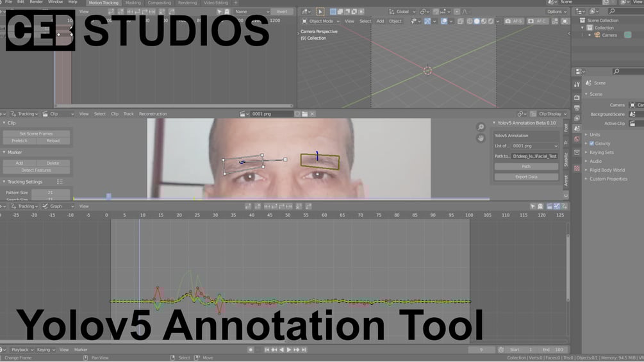Viewport: 644px width, 362px height.
Task: Toggle the auto-keying record button
Action: pyautogui.click(x=251, y=350)
